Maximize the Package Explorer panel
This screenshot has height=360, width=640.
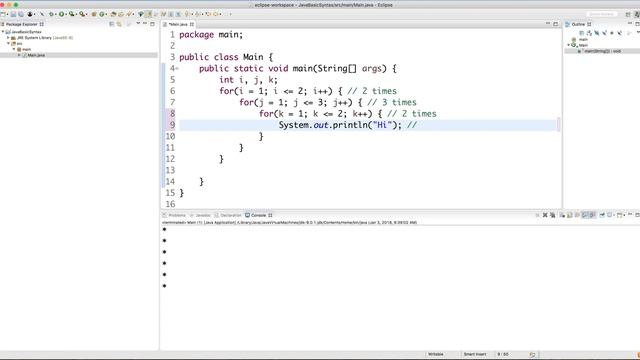point(152,24)
